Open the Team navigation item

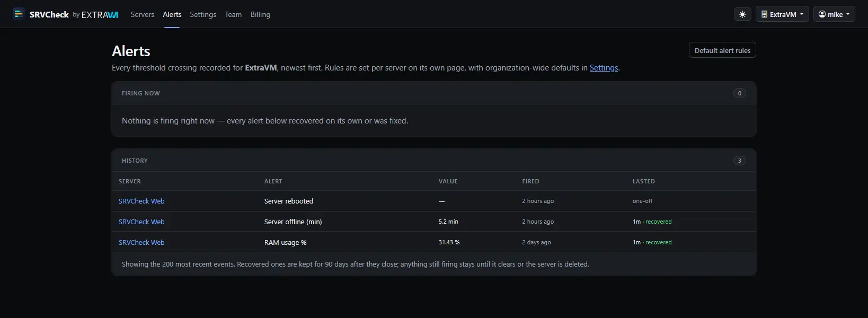pos(233,14)
